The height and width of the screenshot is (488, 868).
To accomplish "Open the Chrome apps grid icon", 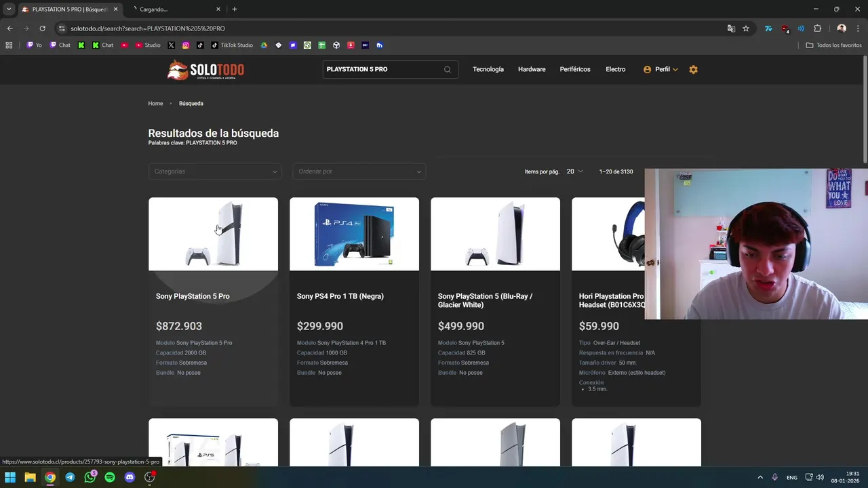I will coord(9,45).
